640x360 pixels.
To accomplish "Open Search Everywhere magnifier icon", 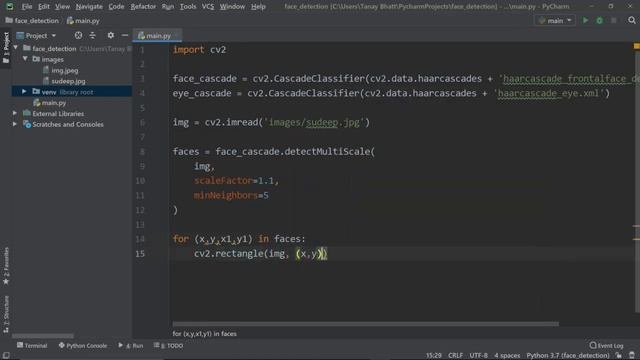I will click(632, 20).
